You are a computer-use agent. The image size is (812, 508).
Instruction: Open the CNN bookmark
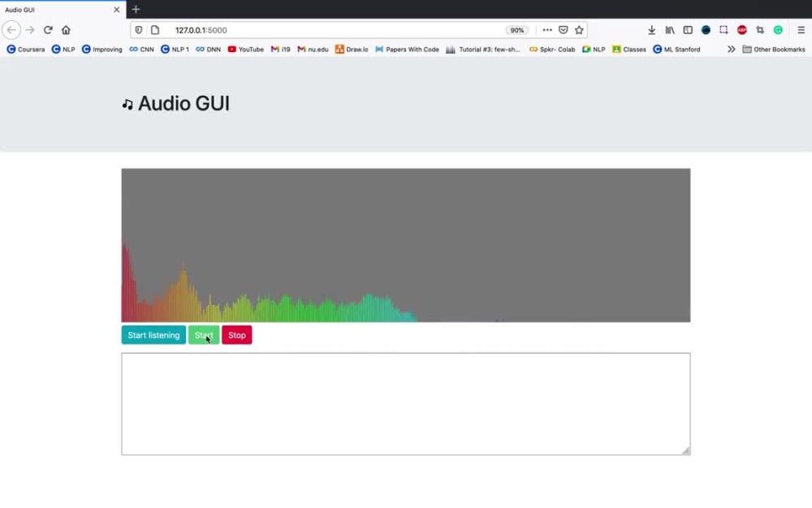(x=141, y=50)
